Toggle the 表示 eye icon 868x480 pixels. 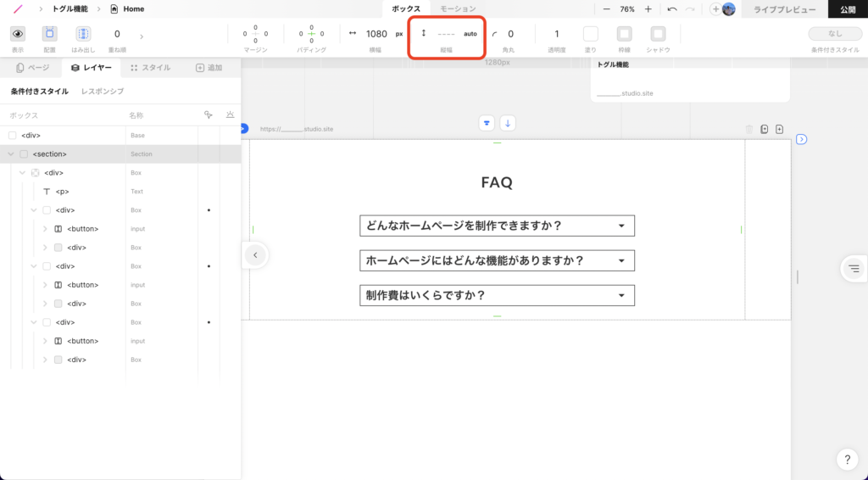[x=18, y=34]
